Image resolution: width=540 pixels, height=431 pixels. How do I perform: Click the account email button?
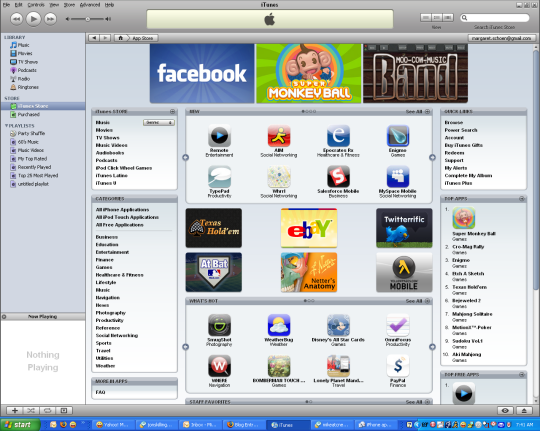501,38
